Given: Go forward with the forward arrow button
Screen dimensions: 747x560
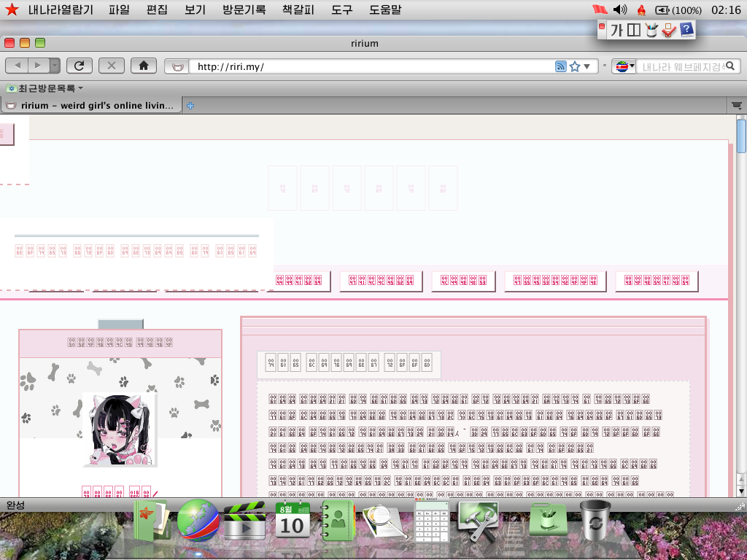Looking at the screenshot, I should point(39,66).
